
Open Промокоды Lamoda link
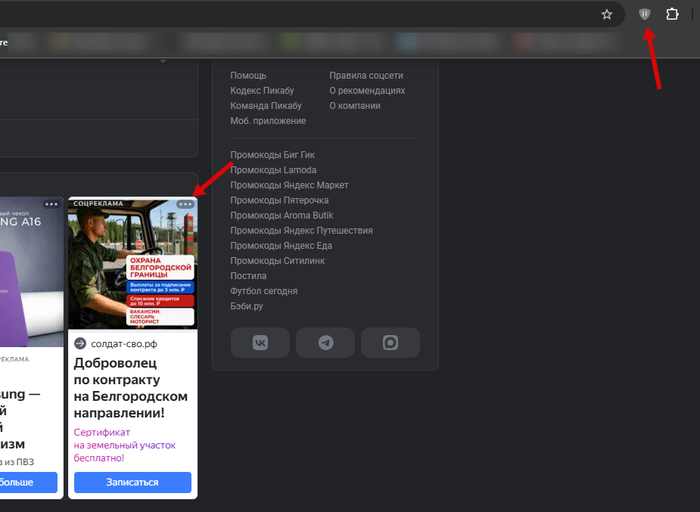tap(273, 170)
